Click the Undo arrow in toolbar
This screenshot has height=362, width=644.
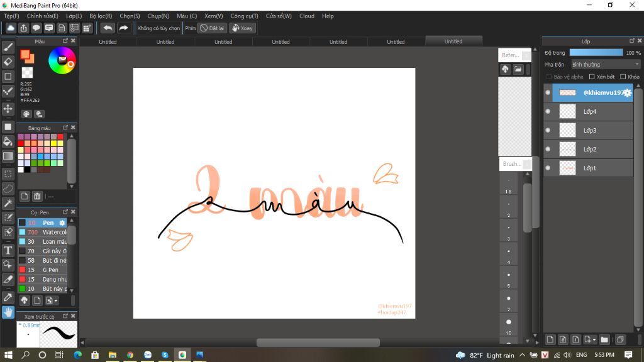(108, 28)
